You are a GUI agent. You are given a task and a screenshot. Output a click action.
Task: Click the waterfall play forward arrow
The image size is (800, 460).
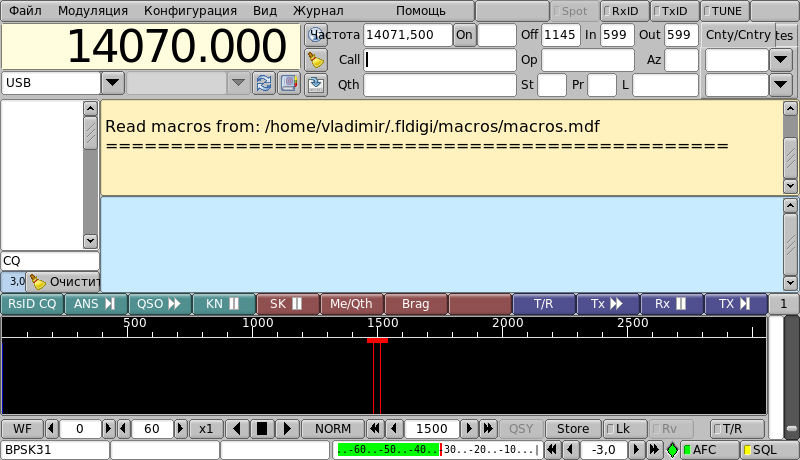[287, 429]
